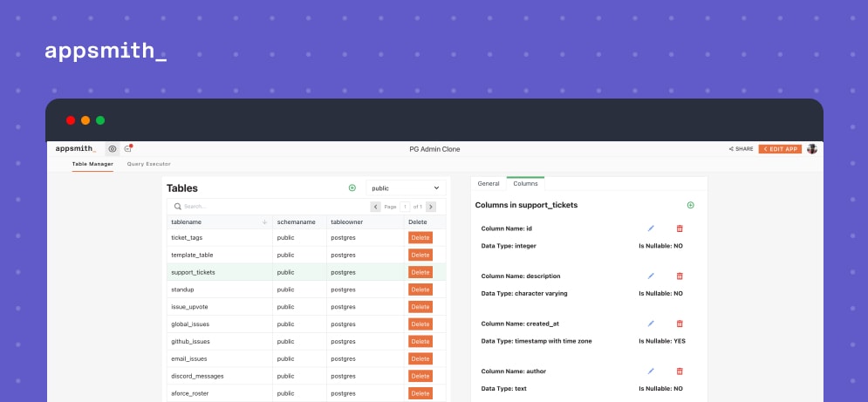Click the eye preview icon in header
The image size is (868, 402).
point(113,149)
